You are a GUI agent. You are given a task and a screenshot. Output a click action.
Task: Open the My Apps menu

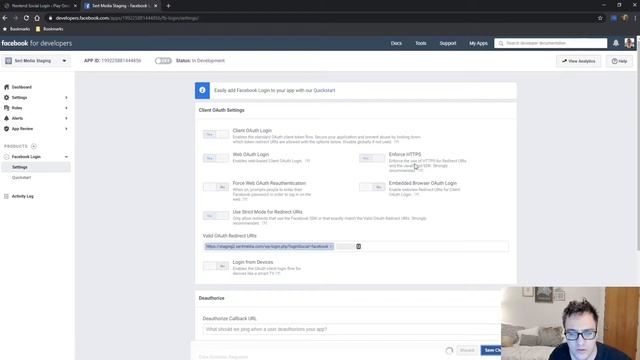click(x=478, y=43)
